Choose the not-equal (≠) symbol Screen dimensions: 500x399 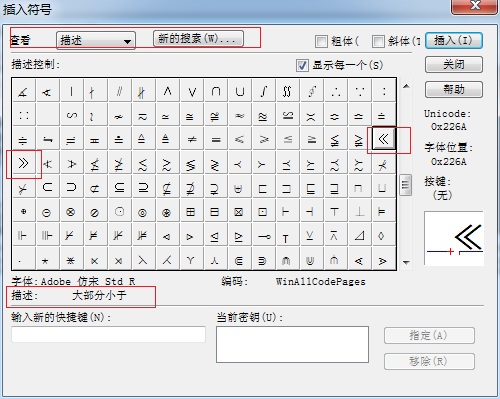[x=192, y=139]
